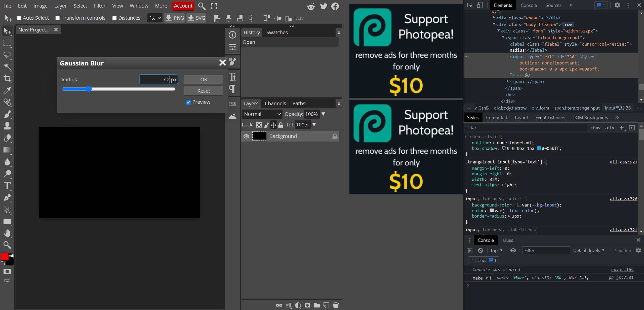Switch to the Channels tab
Screen dimensions: 644x310
(275, 103)
